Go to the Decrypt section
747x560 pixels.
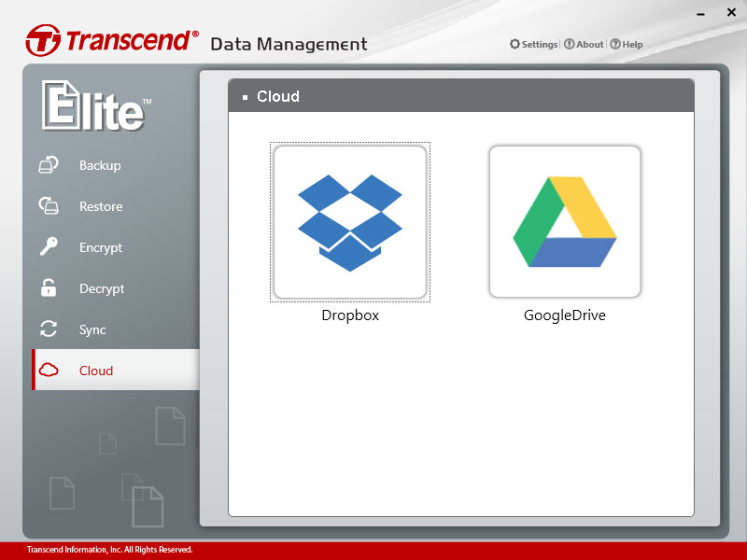coord(102,288)
